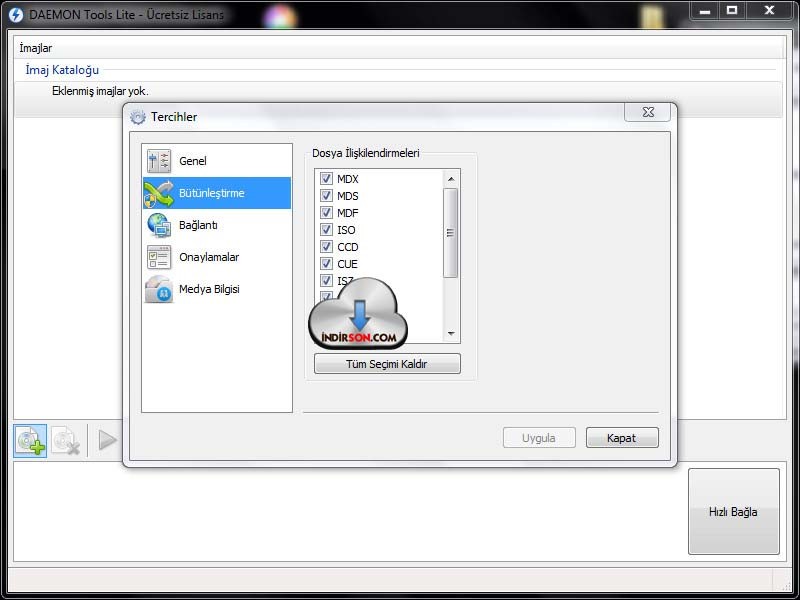Select the Bütünleştirme tab
The width and height of the screenshot is (800, 600).
coord(217,193)
